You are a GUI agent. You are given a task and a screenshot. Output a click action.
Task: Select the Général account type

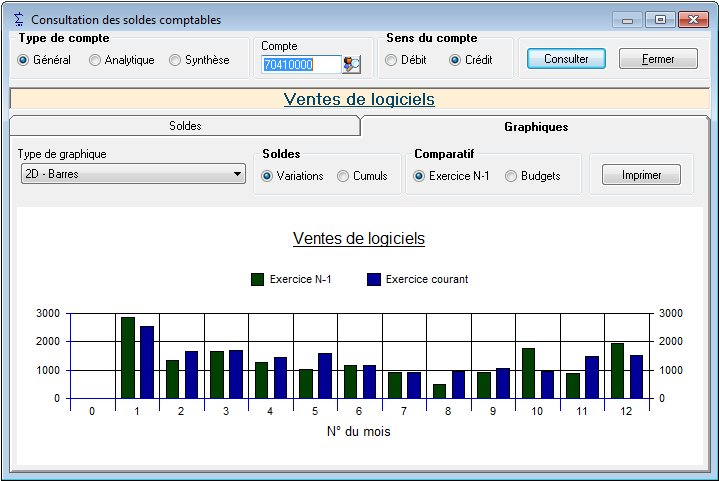pyautogui.click(x=44, y=60)
